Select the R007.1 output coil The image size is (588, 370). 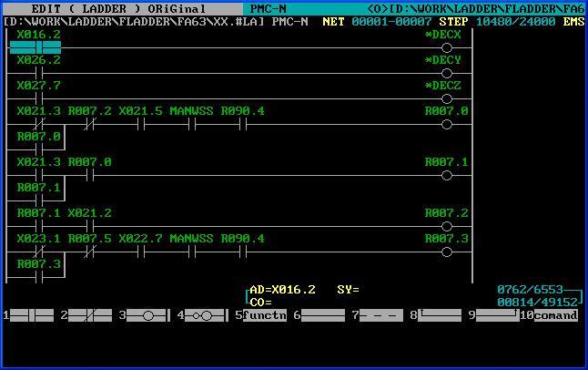coord(447,176)
